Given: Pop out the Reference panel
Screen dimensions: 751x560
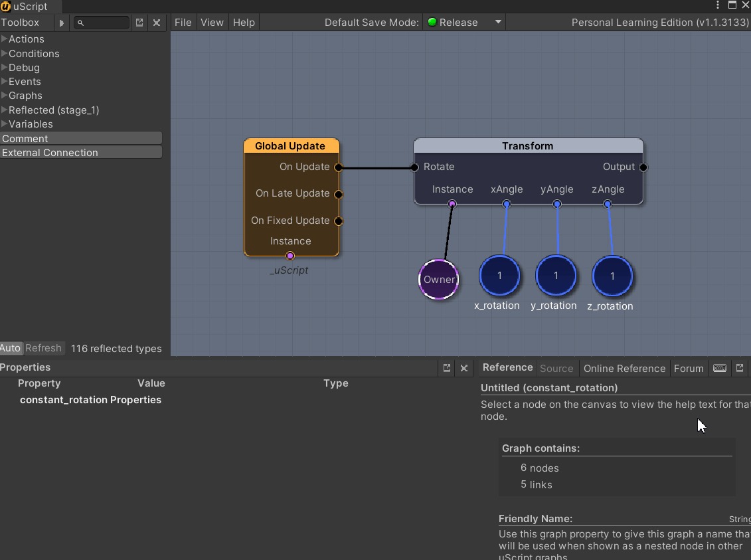Looking at the screenshot, I should (x=740, y=368).
